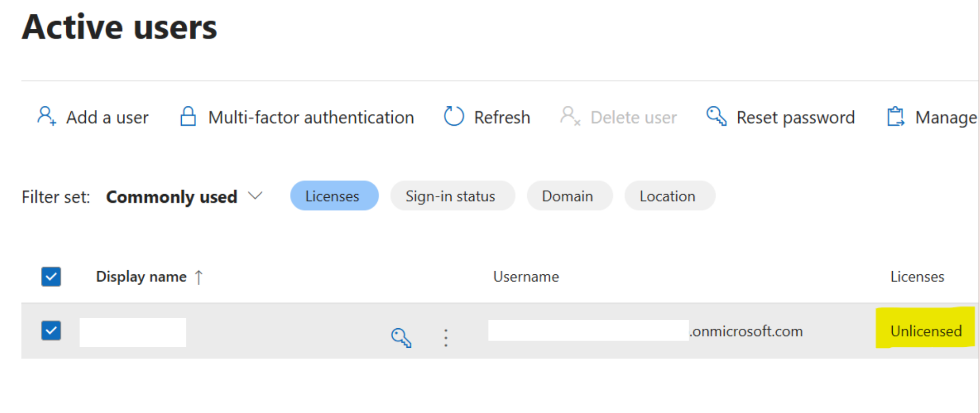Click the Manage clipboard icon
980x413 pixels.
896,116
